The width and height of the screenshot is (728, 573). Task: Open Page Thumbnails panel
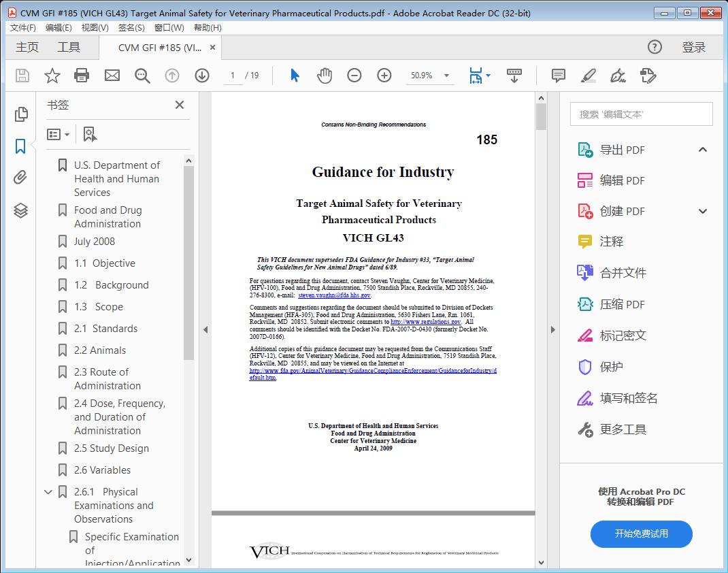pos(21,114)
